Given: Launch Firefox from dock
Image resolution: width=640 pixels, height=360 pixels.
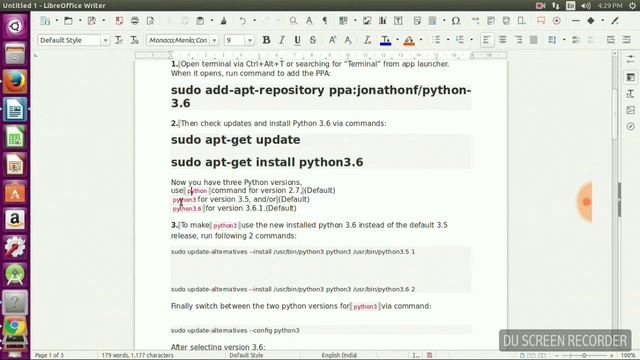Looking at the screenshot, I should pyautogui.click(x=15, y=82).
